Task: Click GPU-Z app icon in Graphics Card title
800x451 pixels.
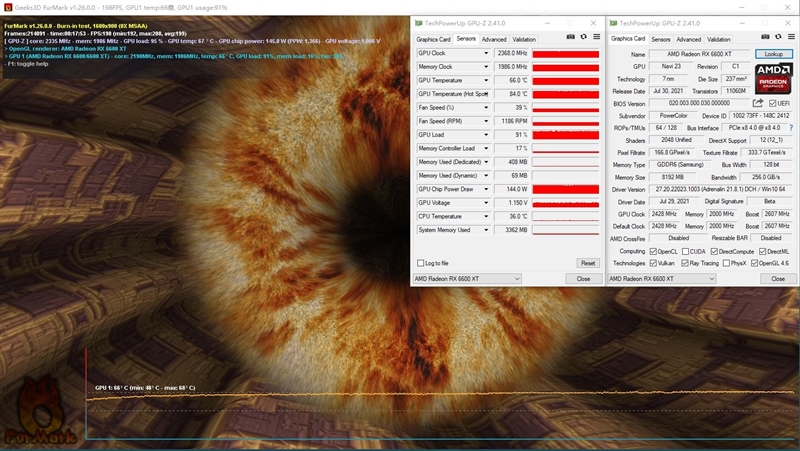Action: 614,23
